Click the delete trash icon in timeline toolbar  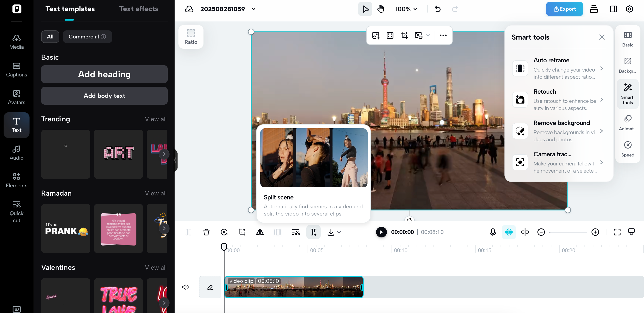pyautogui.click(x=206, y=232)
